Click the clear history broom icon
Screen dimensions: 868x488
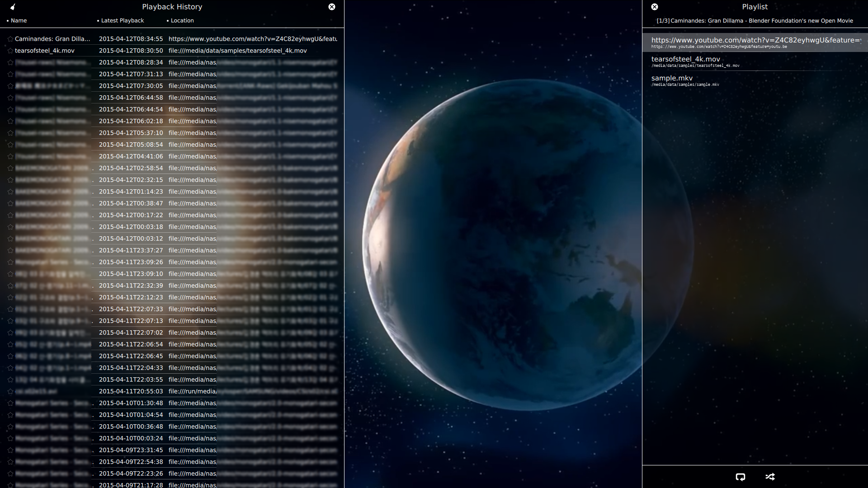pyautogui.click(x=13, y=7)
